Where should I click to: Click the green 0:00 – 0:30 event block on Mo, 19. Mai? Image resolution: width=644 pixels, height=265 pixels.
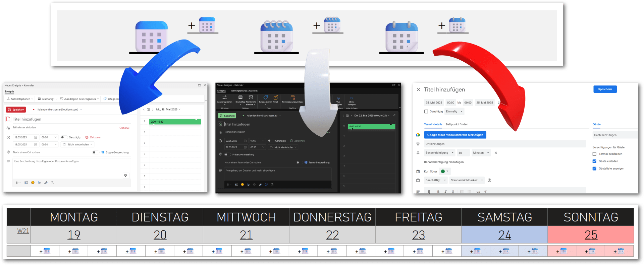coord(175,122)
